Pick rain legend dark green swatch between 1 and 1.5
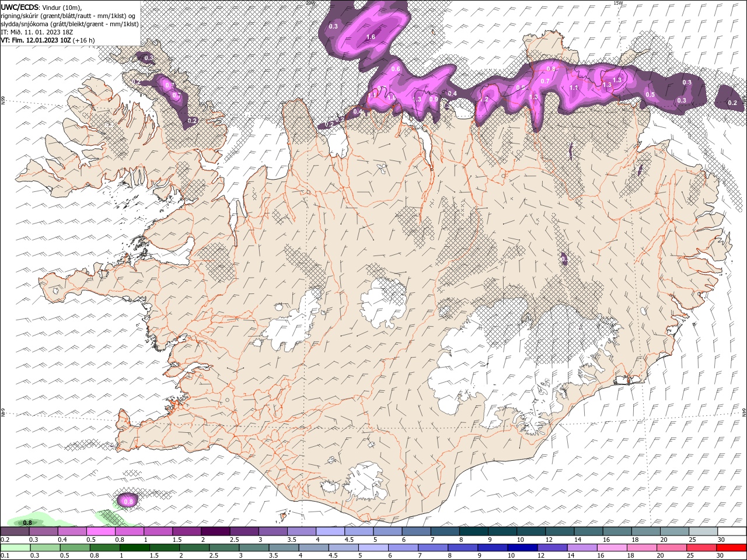747x560 pixels. point(135,548)
